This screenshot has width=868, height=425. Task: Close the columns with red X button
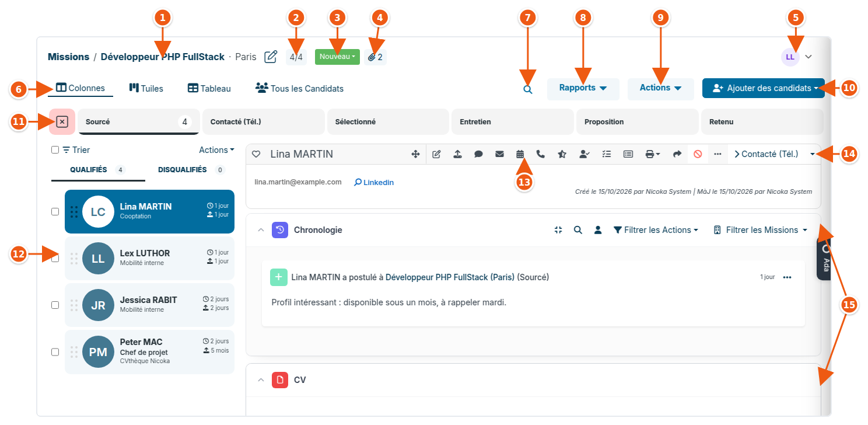point(62,121)
